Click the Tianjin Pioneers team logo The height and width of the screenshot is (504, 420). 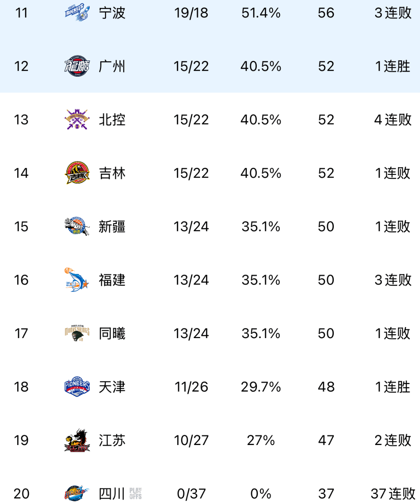(x=77, y=387)
